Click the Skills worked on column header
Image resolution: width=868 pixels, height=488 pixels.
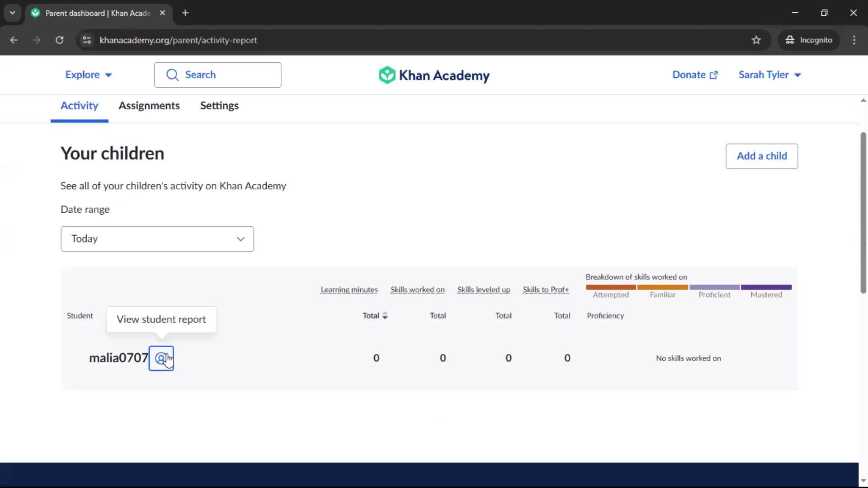tap(417, 290)
